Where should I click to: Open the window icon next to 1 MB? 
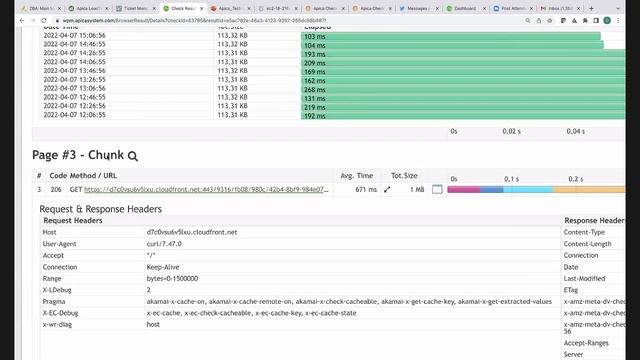click(437, 189)
